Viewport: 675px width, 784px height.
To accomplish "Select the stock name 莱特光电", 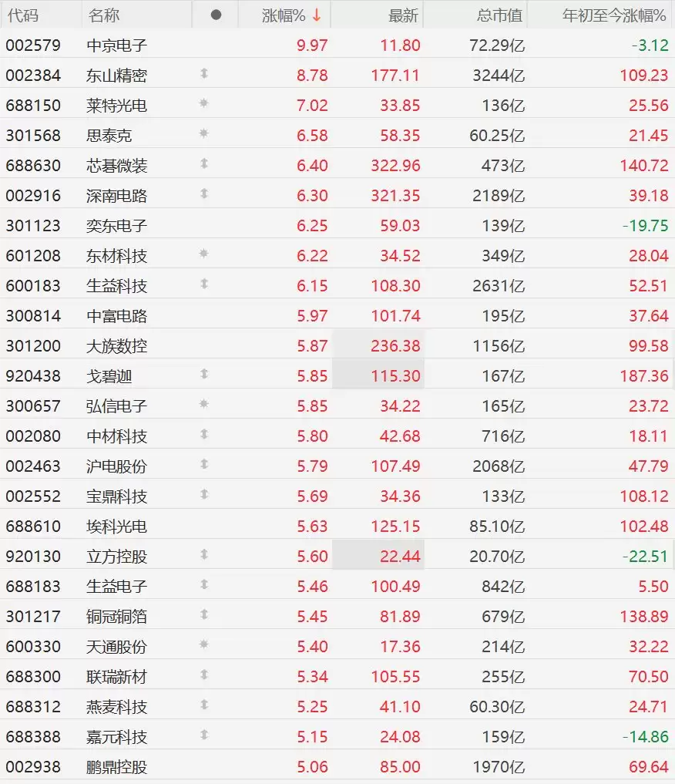I will pyautogui.click(x=116, y=106).
